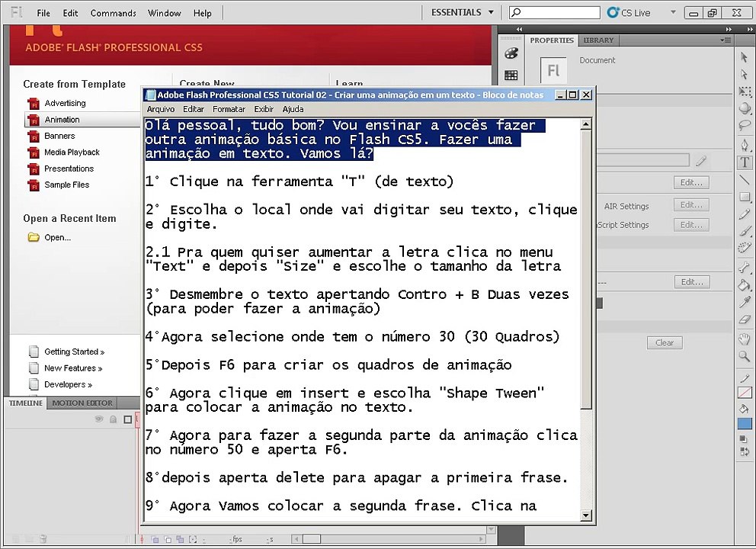Open the File menu in Flash
Screen dimensions: 756x549
coord(43,13)
